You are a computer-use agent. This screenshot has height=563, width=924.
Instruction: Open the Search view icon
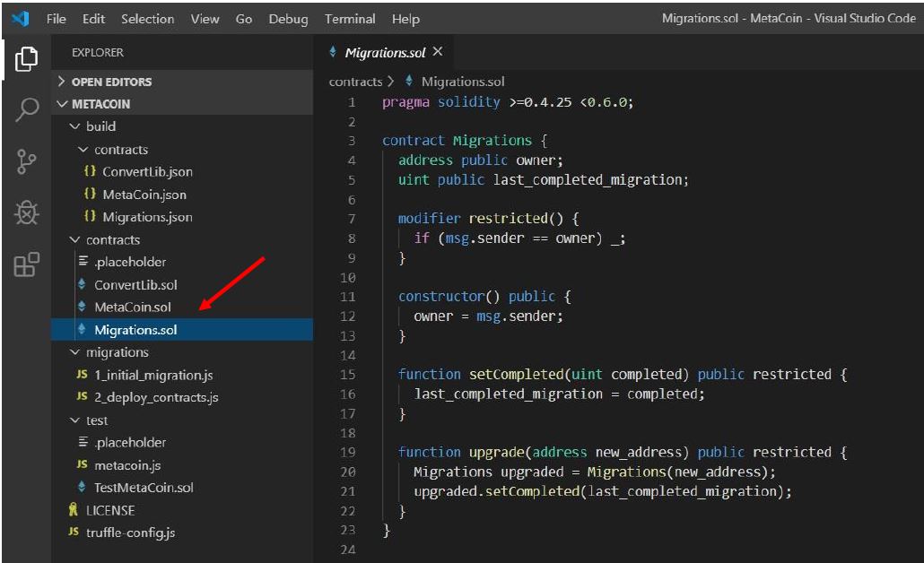[x=27, y=110]
